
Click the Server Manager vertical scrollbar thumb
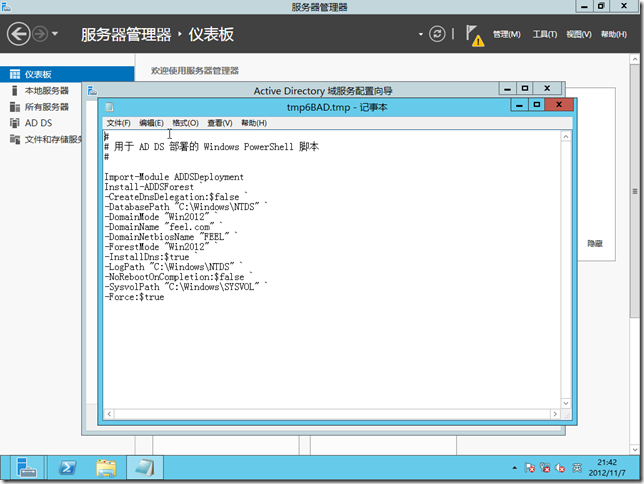click(x=635, y=191)
